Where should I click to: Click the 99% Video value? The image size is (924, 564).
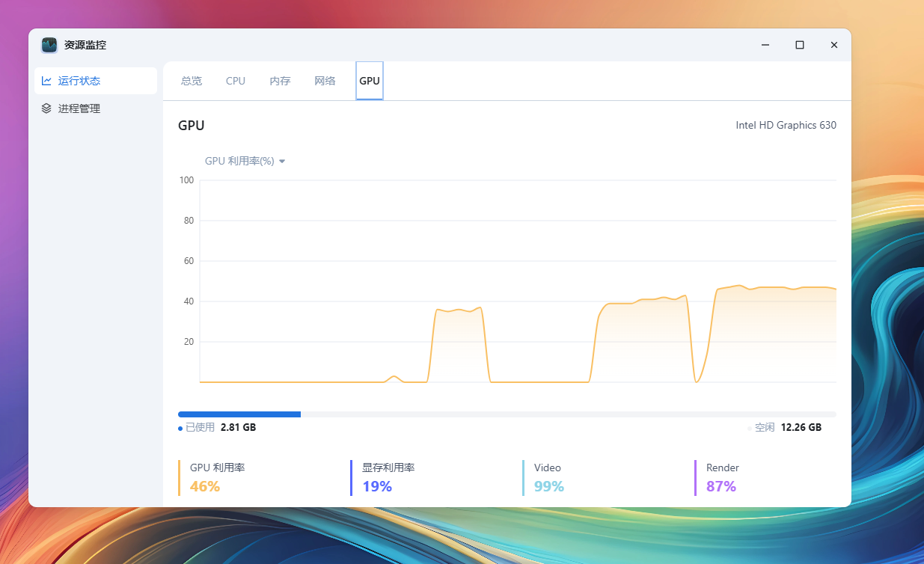(x=549, y=486)
